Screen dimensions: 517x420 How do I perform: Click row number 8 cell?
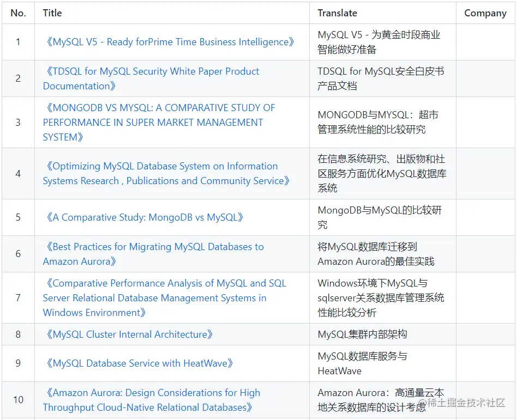pos(18,334)
